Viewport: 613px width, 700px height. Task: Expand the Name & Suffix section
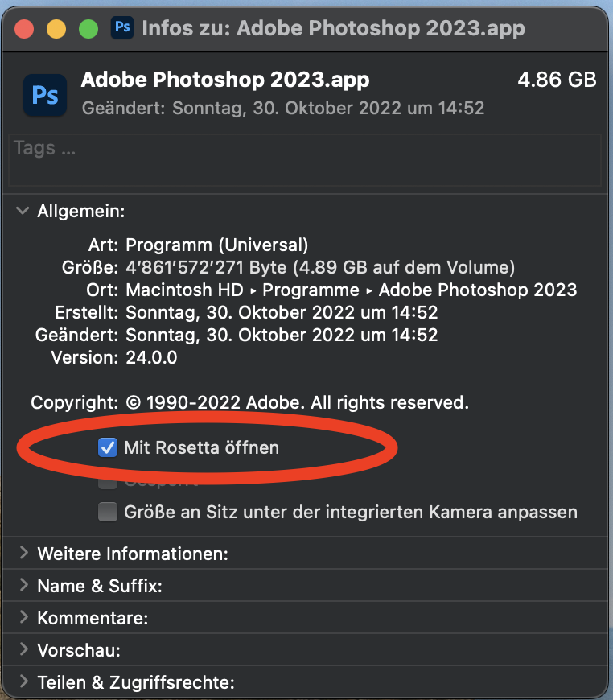coord(23,586)
